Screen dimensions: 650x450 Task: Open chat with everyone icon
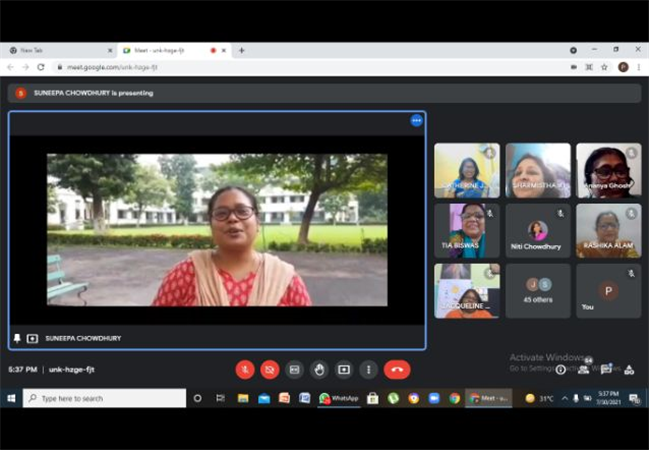point(606,368)
